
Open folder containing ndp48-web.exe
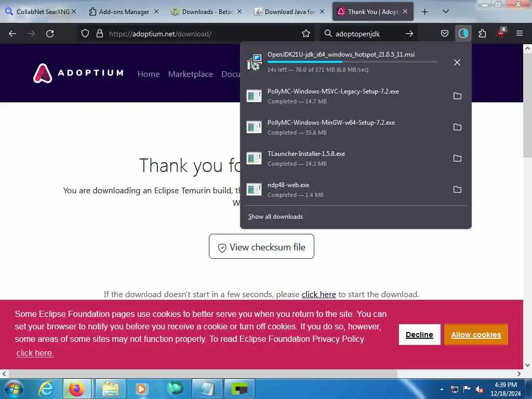pos(457,190)
